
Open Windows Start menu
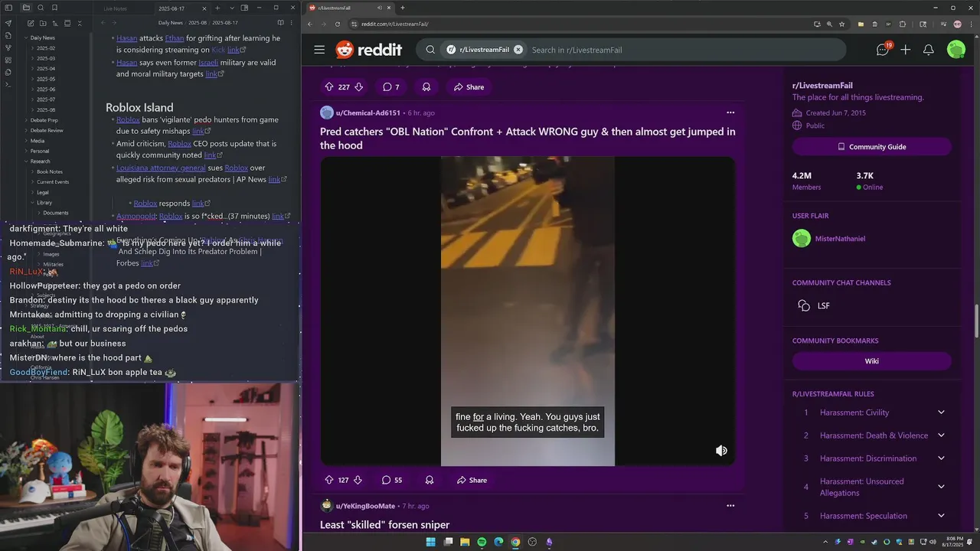tap(430, 542)
